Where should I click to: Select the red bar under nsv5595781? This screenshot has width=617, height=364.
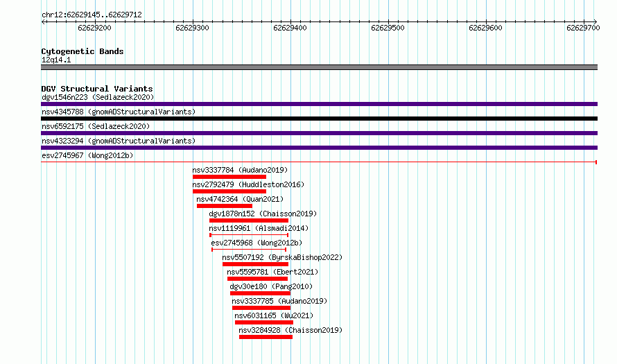click(257, 279)
